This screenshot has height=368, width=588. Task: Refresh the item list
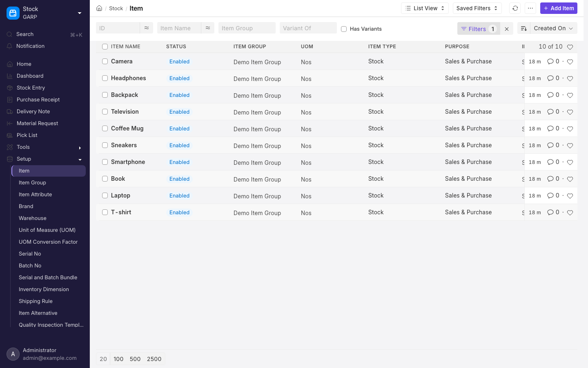pyautogui.click(x=515, y=8)
